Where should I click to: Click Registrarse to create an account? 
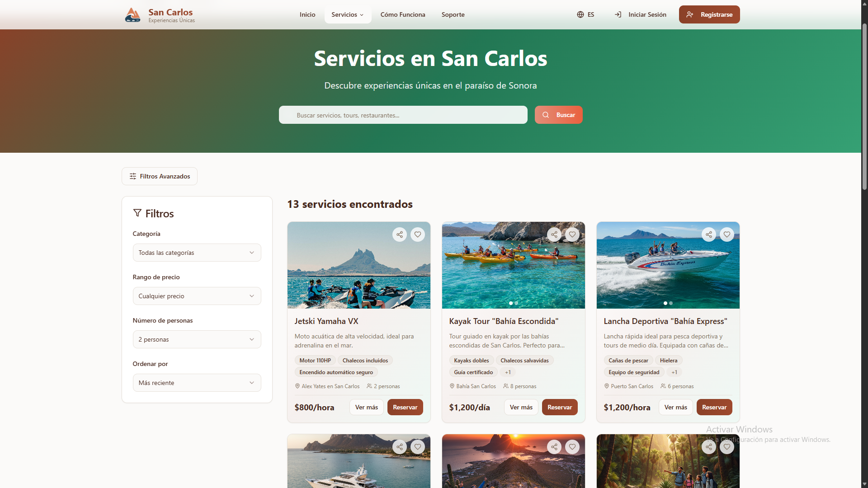pos(709,14)
